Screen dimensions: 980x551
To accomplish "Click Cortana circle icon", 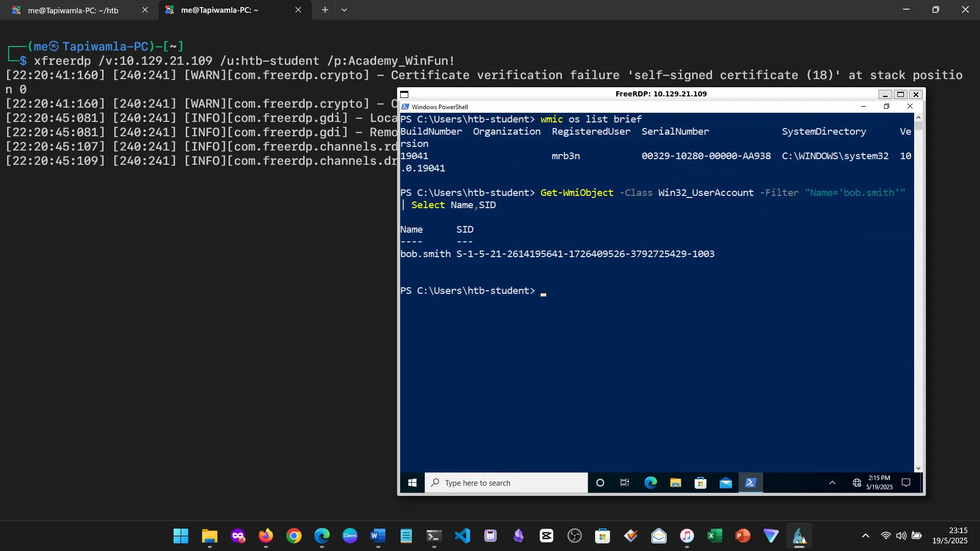I will coord(600,483).
